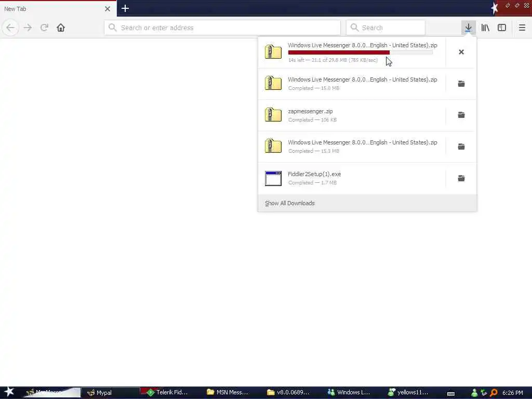
Task: Open the hamburger application menu
Action: tap(522, 28)
